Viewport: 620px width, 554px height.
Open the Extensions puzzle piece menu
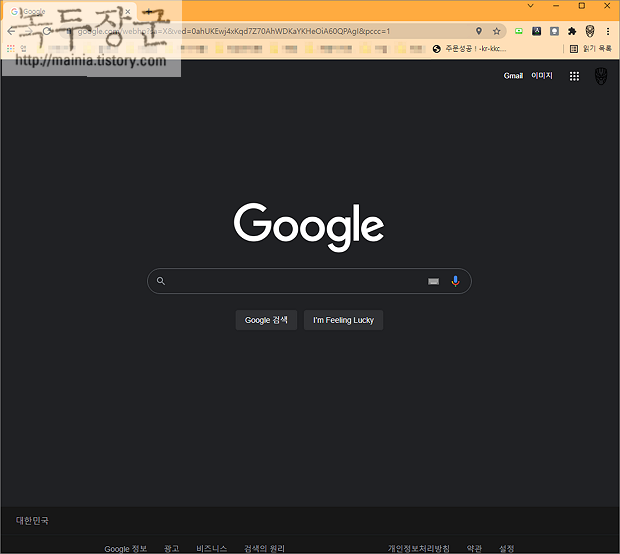(x=572, y=31)
